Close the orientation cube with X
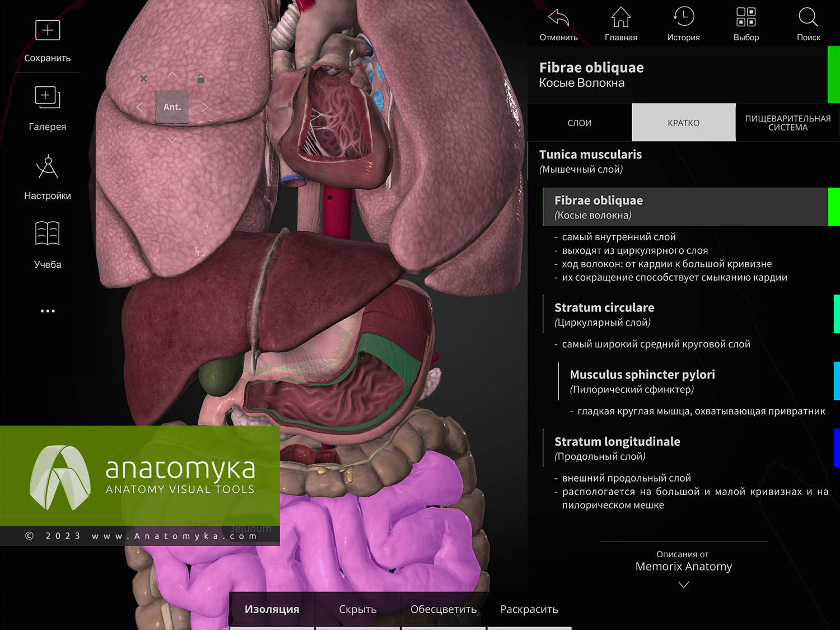The image size is (840, 630). click(143, 78)
